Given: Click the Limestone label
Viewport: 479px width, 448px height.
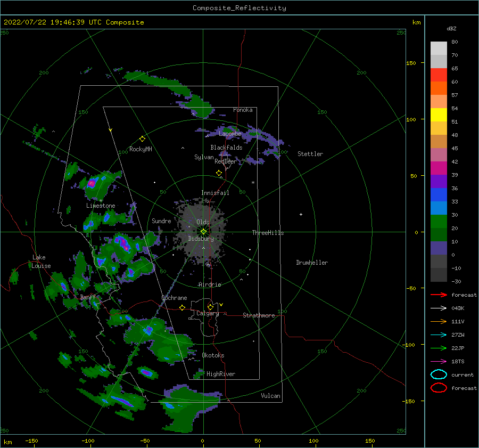Looking at the screenshot, I should pos(101,206).
